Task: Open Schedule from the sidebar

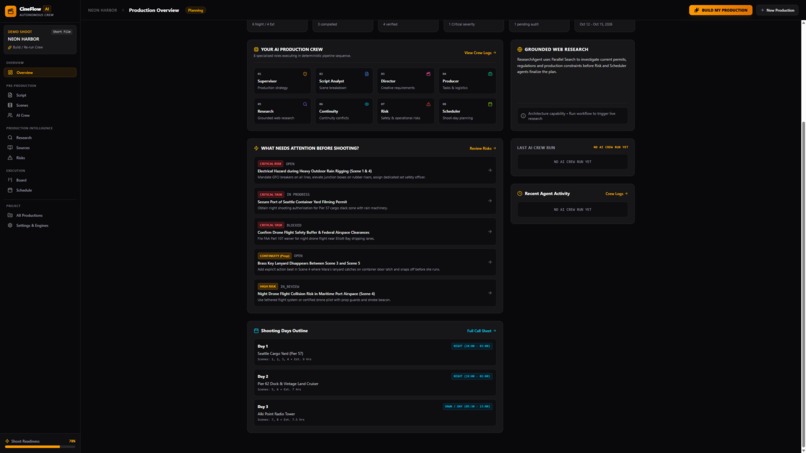Action: pyautogui.click(x=40, y=190)
